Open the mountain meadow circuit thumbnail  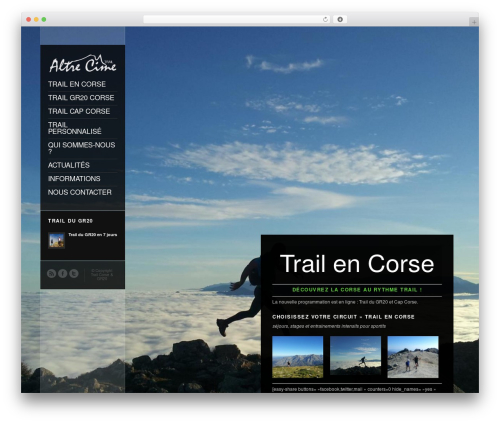[x=298, y=357]
